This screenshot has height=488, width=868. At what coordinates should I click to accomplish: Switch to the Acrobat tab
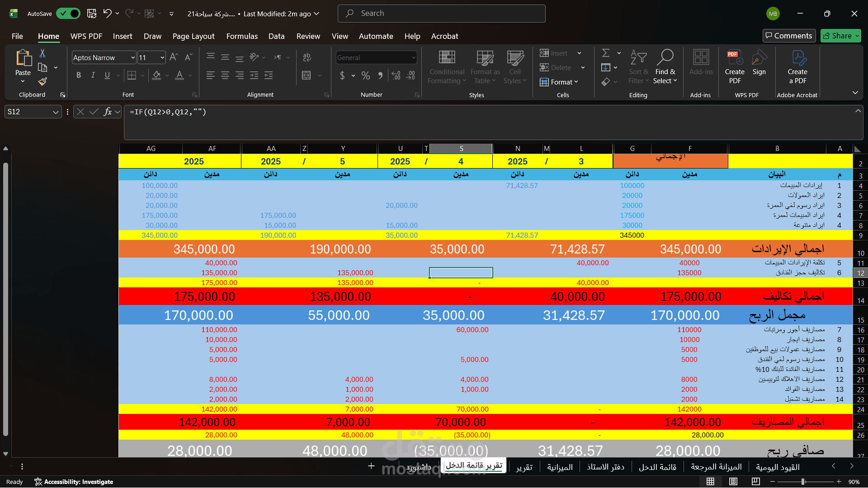444,36
